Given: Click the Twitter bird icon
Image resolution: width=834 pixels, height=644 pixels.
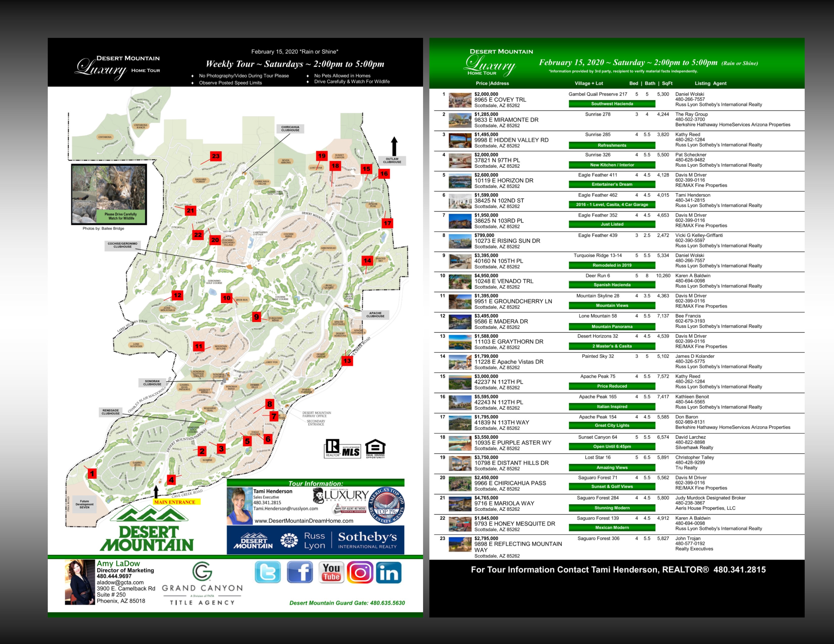Looking at the screenshot, I should tap(268, 572).
